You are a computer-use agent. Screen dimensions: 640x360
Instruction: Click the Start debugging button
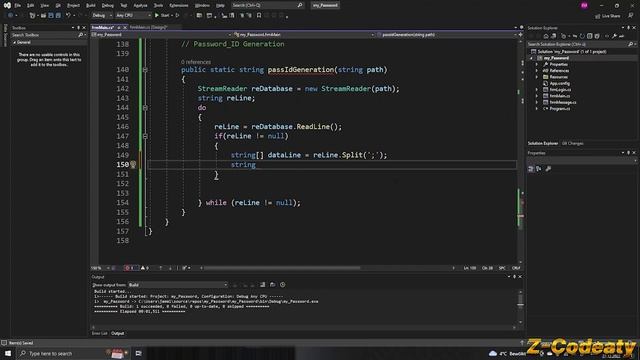[162, 16]
